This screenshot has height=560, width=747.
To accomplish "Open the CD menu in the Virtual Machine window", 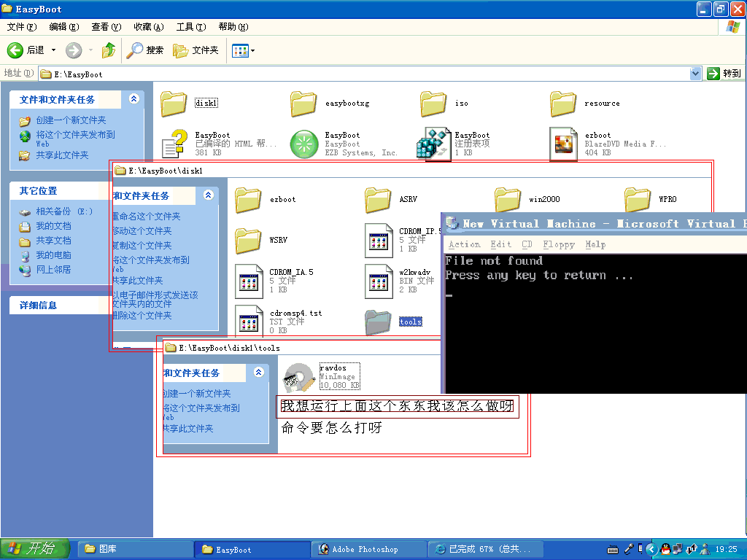I will click(x=527, y=244).
